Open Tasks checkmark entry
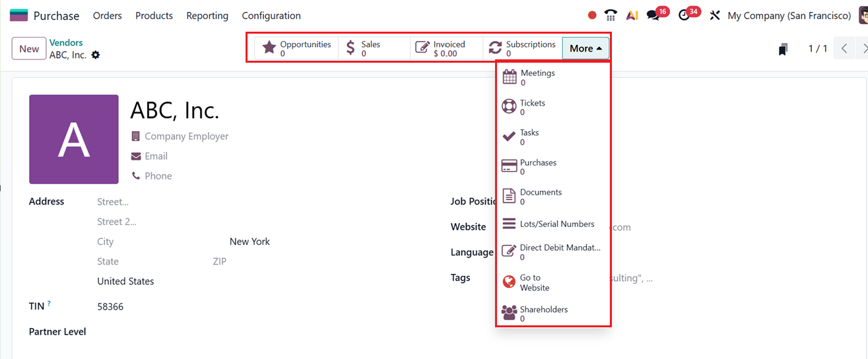Viewport: 868px width, 359px height. [x=553, y=137]
